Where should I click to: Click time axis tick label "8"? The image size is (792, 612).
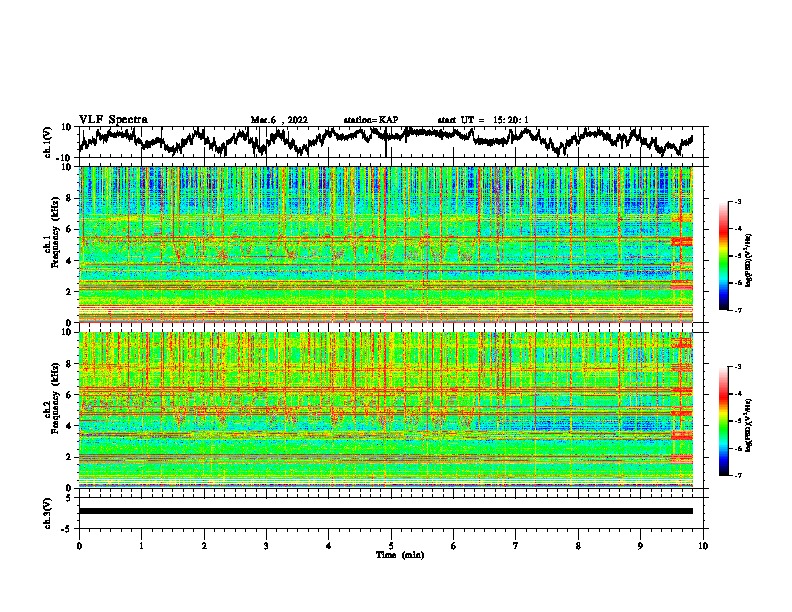click(578, 546)
